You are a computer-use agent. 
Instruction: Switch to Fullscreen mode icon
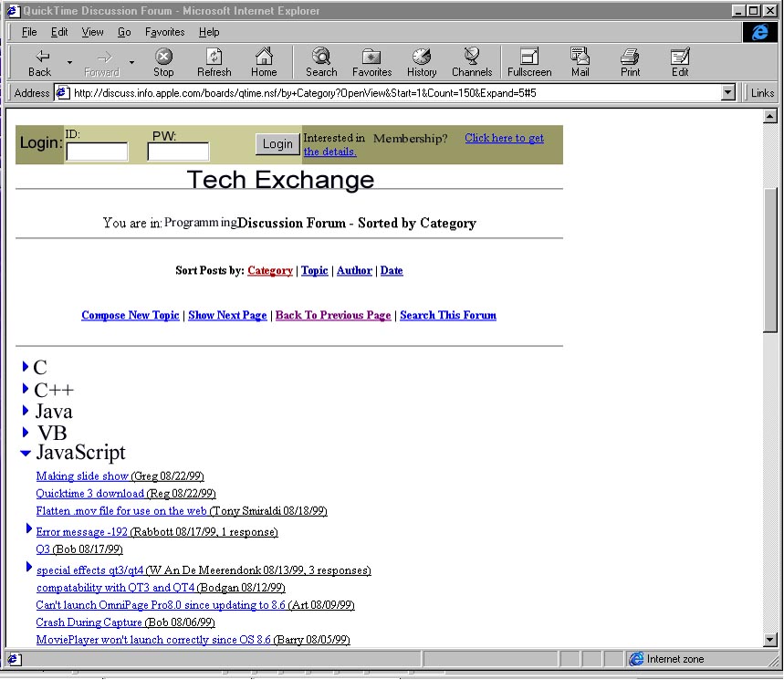(529, 58)
